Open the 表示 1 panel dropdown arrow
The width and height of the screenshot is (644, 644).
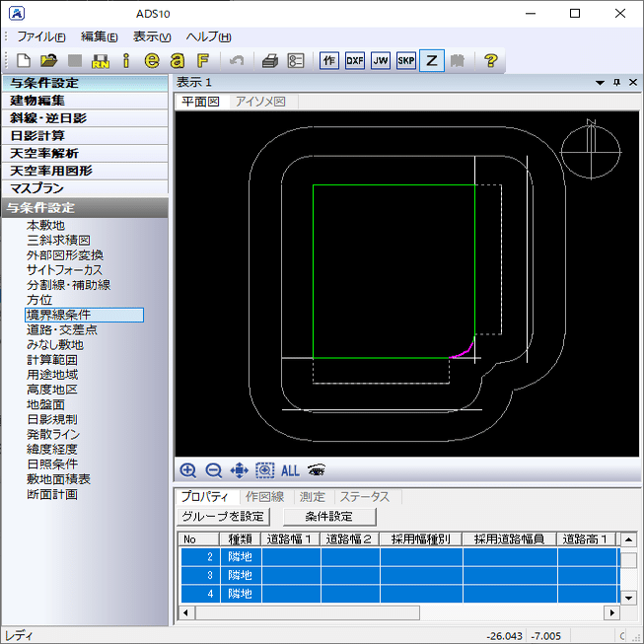(x=600, y=83)
